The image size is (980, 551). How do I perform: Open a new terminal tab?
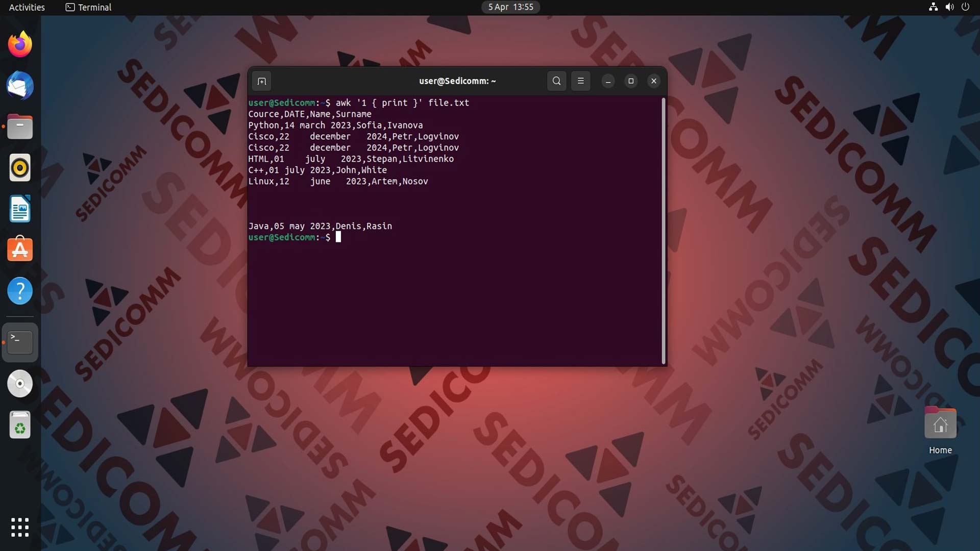[x=262, y=81]
